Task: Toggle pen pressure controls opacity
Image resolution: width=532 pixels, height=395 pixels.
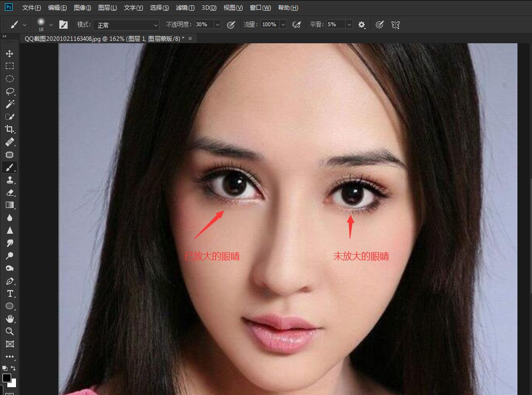Action: coord(231,24)
